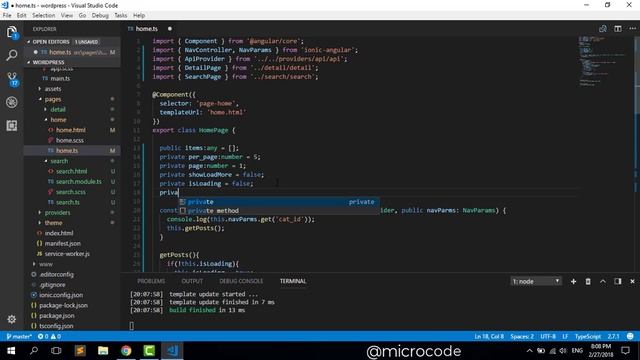Open Windows taskbar search
640x360 pixels.
[x=34, y=351]
